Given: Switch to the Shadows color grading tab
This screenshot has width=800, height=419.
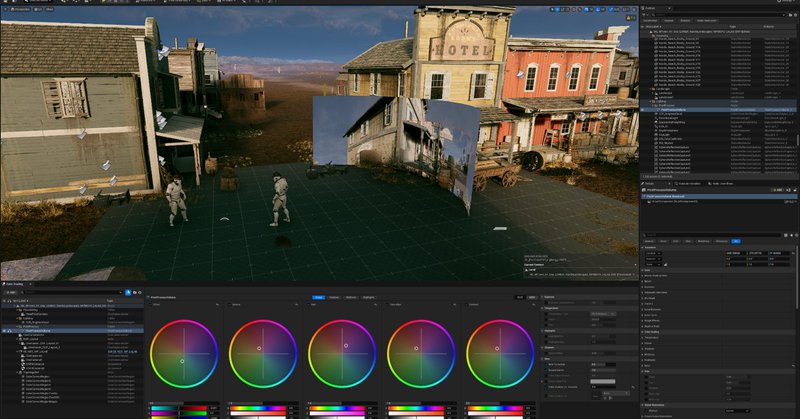Looking at the screenshot, I should [x=334, y=297].
